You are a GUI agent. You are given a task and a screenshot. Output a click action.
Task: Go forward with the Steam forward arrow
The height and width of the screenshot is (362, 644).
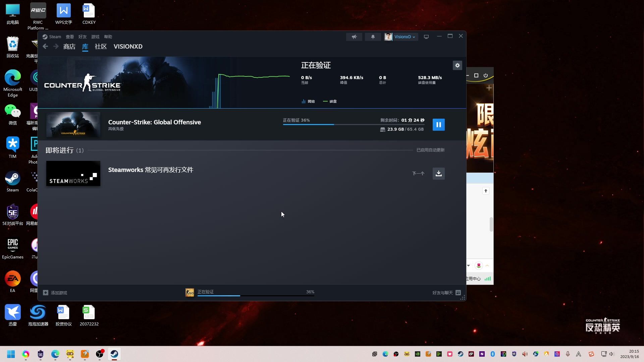click(x=56, y=47)
